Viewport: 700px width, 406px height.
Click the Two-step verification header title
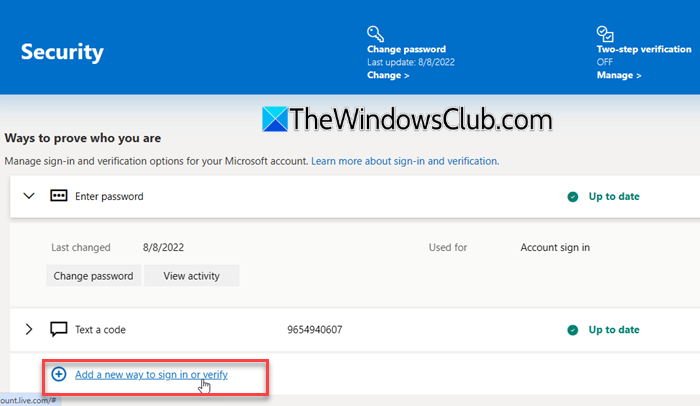pyautogui.click(x=644, y=49)
